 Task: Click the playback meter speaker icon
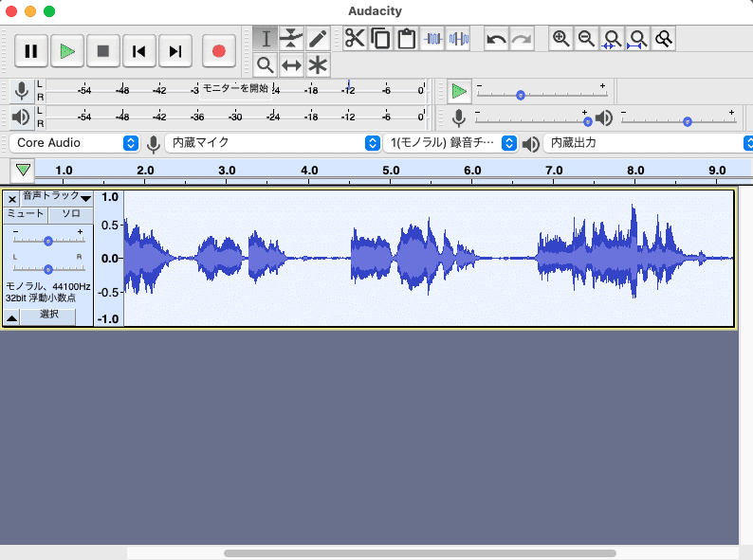click(22, 117)
